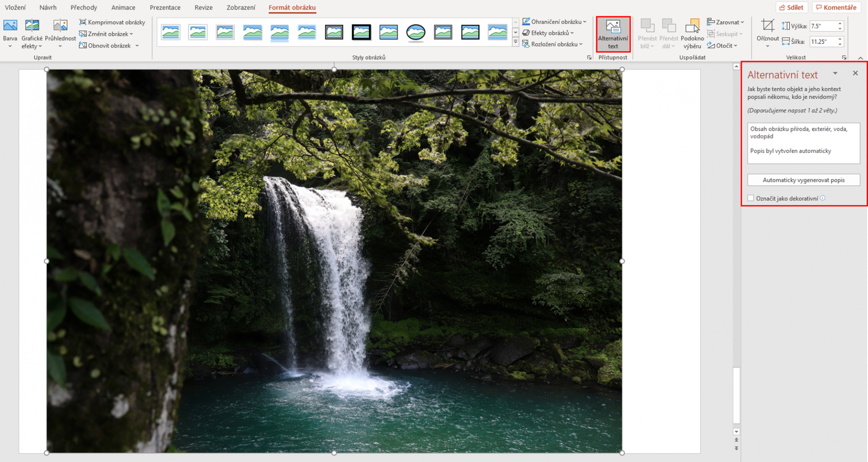868x462 pixels.
Task: Click Automaticky vygenerovat popis button
Action: pos(803,180)
